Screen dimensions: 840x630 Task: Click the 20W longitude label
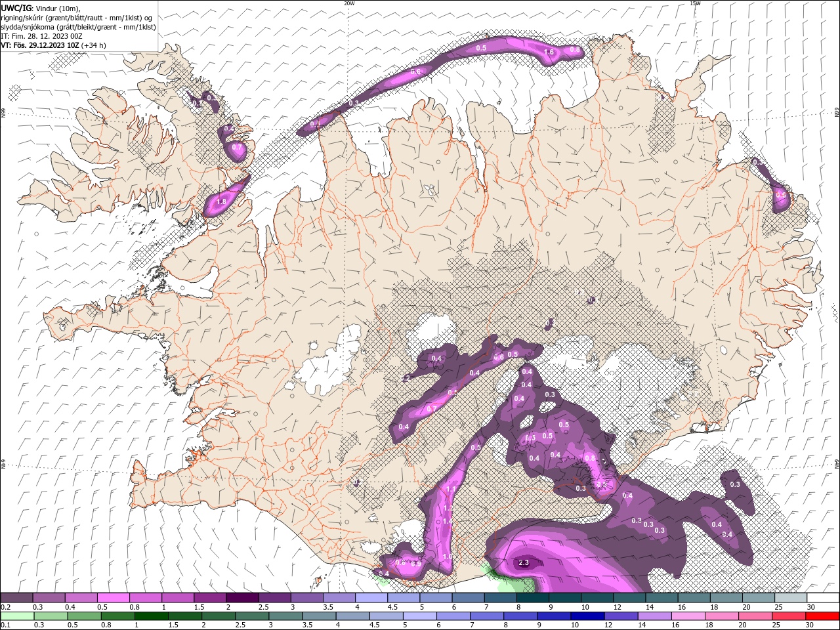(x=349, y=3)
